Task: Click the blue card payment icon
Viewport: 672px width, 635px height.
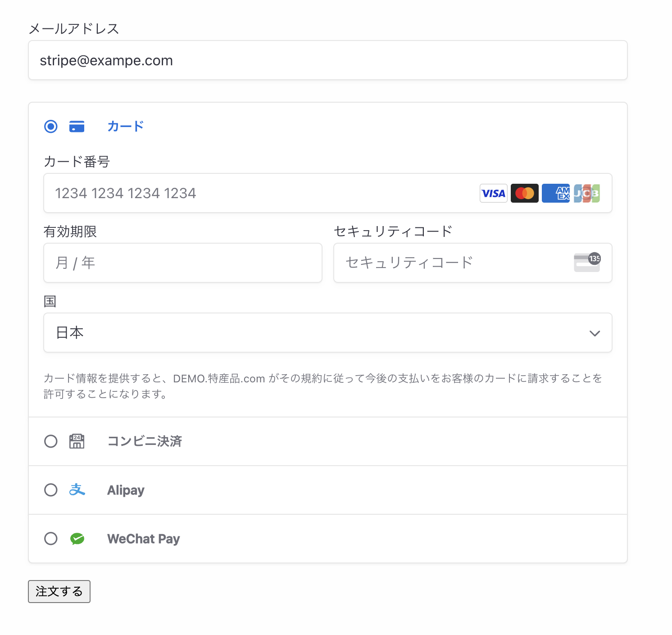Action: pyautogui.click(x=77, y=127)
